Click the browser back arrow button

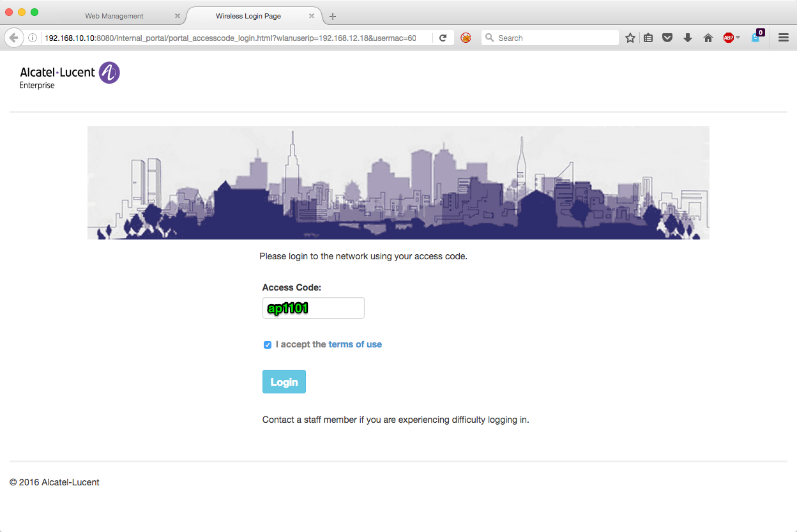(x=13, y=38)
